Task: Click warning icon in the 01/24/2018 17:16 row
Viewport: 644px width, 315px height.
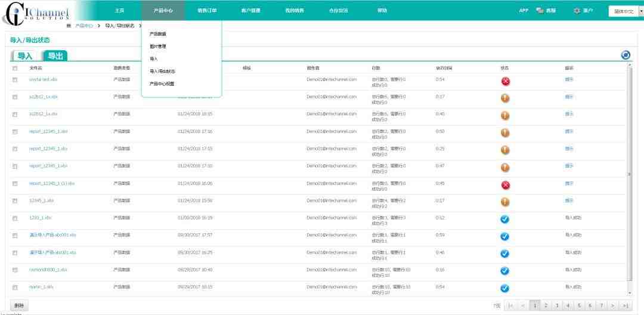Action: tap(505, 133)
